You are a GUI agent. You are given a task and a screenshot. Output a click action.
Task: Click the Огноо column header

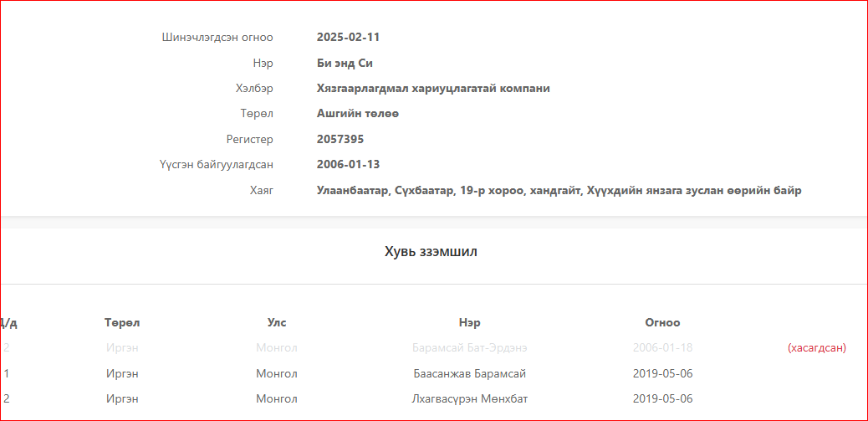pos(662,322)
